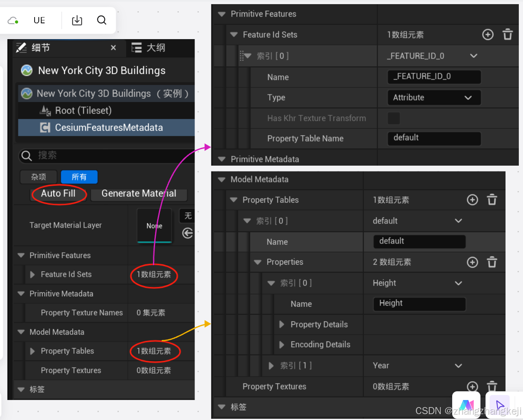This screenshot has width=523, height=420.
Task: Open the Type dropdown showing Attribute
Action: (434, 97)
